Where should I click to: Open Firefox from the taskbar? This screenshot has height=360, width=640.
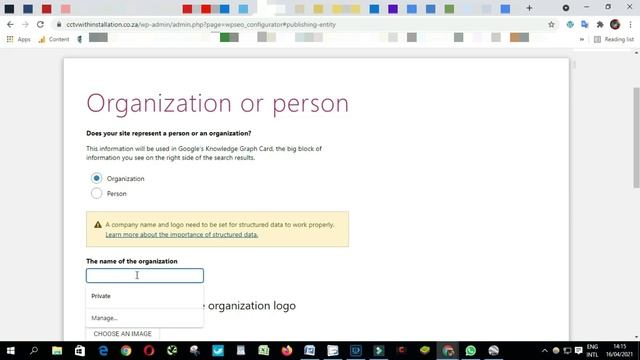(287, 351)
